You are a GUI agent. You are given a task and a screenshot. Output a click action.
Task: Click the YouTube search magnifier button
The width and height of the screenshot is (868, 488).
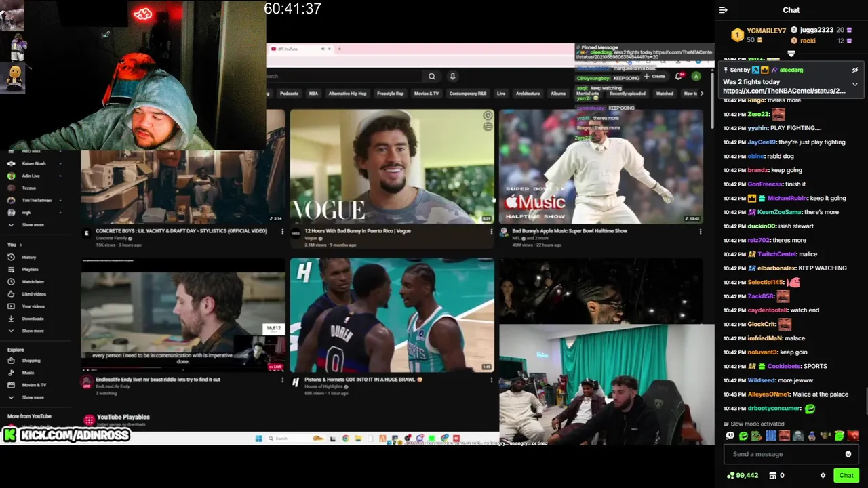431,76
